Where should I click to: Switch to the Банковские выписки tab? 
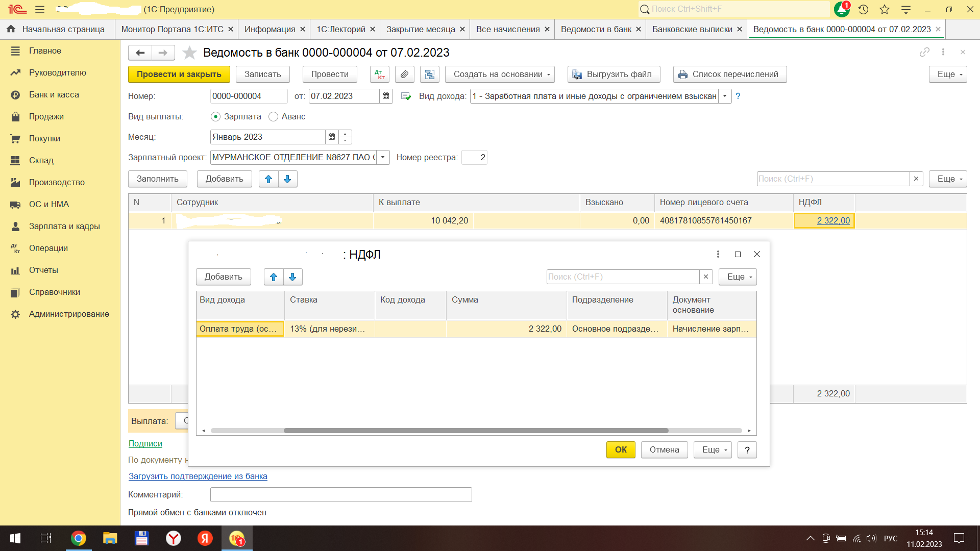coord(692,30)
